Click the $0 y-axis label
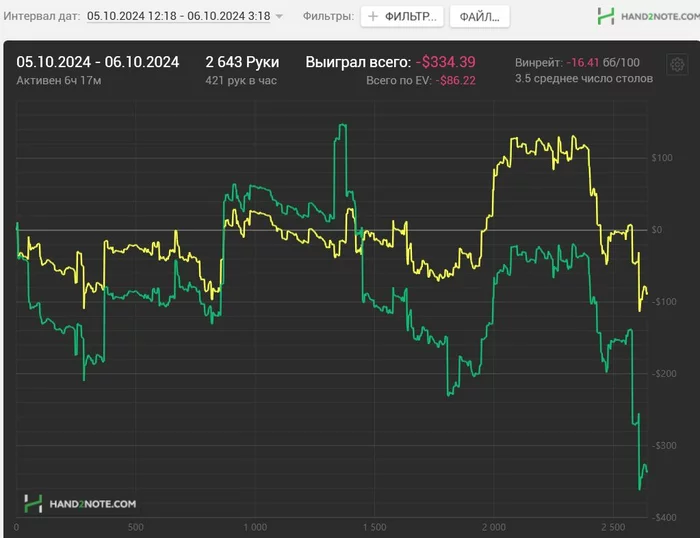 point(656,230)
